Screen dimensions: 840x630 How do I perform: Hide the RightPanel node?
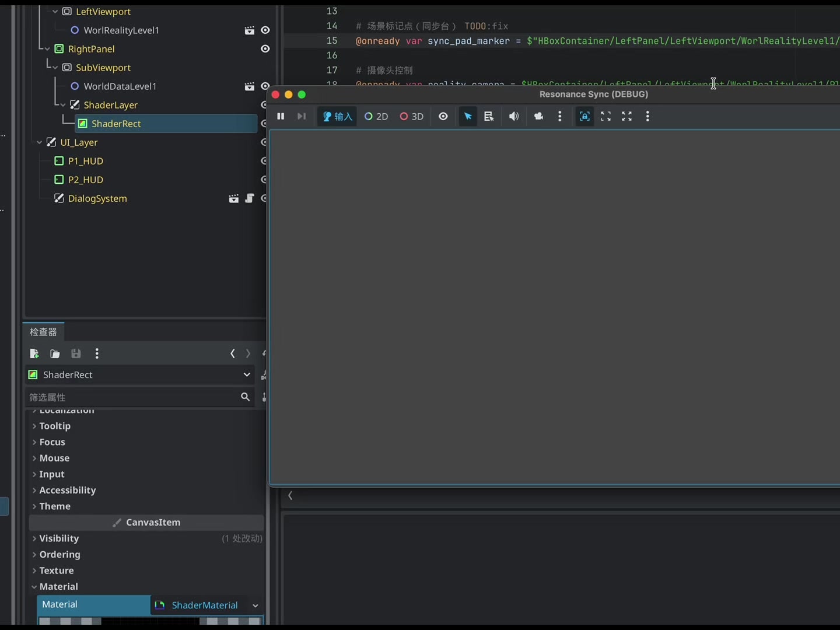point(265,49)
